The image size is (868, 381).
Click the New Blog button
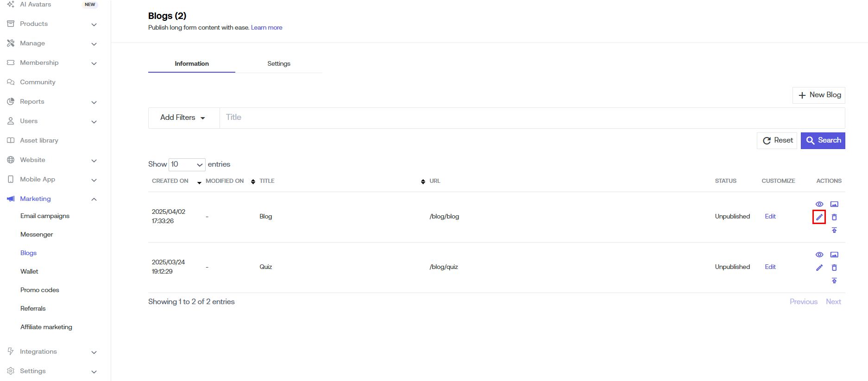pos(819,95)
